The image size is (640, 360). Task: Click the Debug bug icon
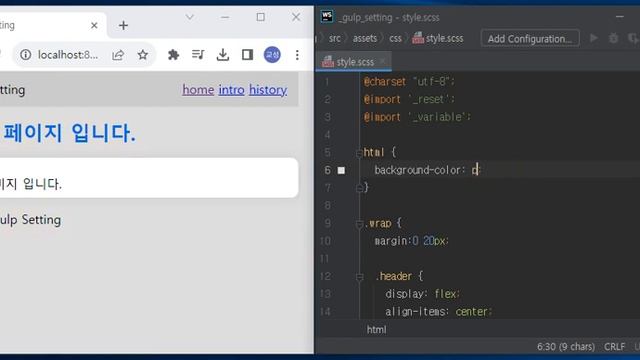click(613, 38)
